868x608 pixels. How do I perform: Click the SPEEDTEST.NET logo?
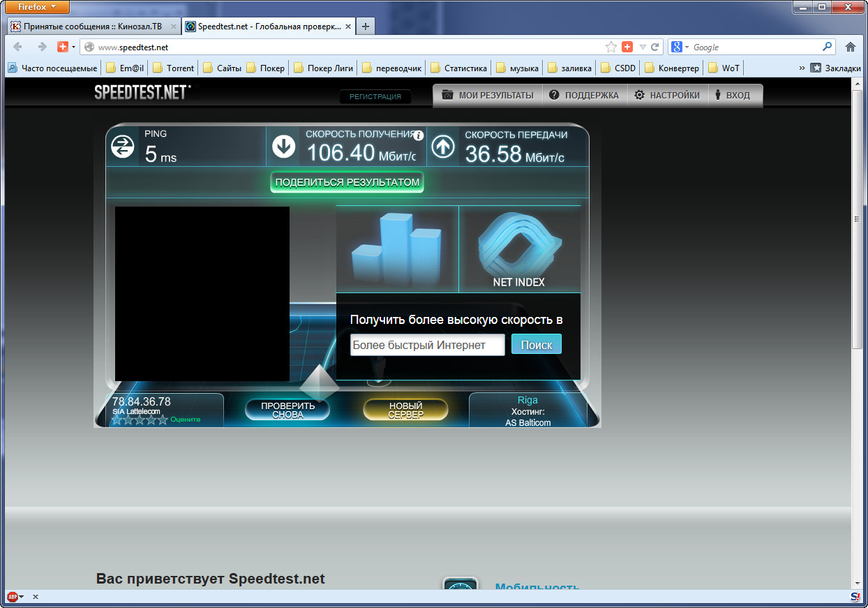[142, 91]
